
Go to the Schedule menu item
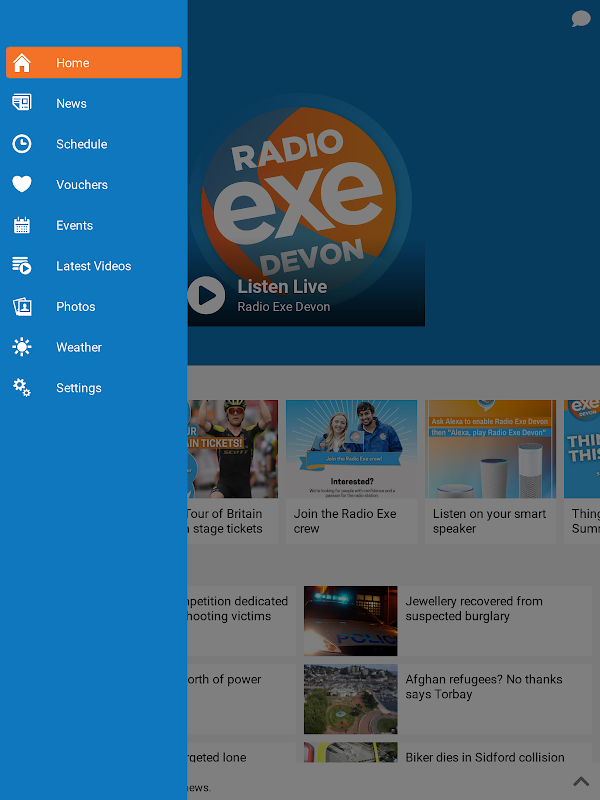(x=94, y=144)
